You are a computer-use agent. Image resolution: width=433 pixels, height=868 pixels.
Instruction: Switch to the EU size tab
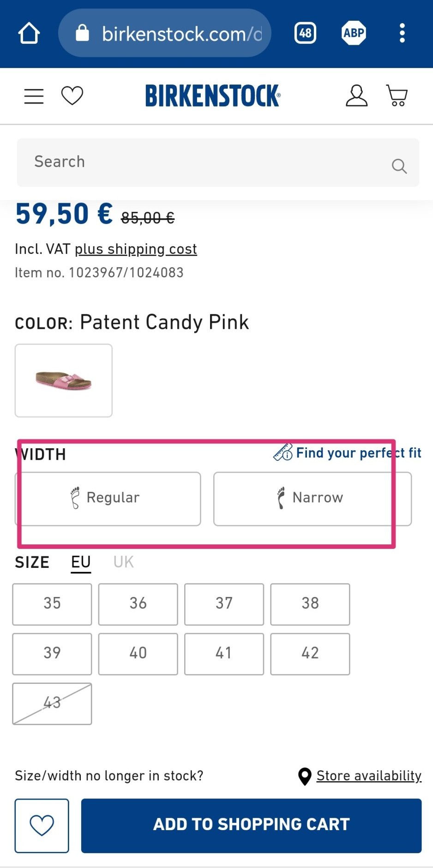[81, 562]
